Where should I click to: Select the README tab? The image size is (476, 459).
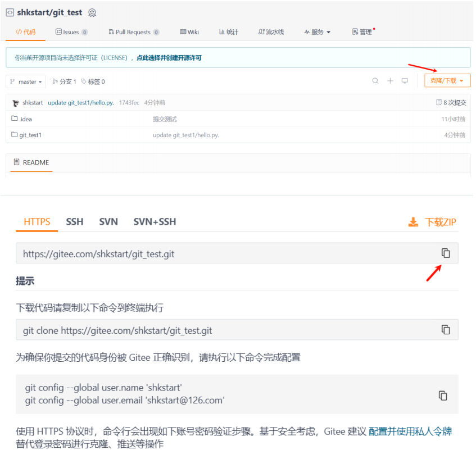[x=31, y=162]
